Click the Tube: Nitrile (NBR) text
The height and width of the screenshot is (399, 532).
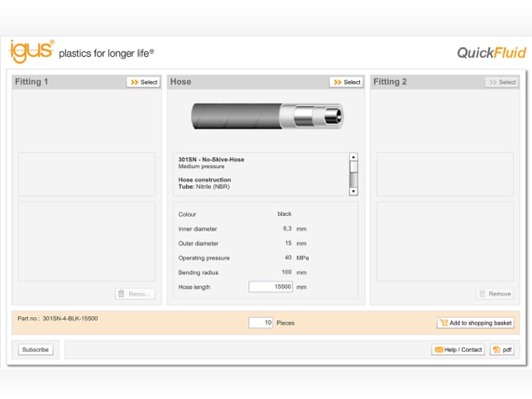point(204,186)
